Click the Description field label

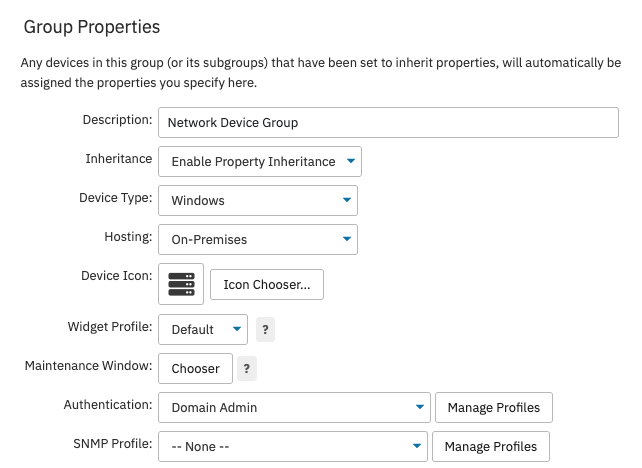[x=117, y=120]
